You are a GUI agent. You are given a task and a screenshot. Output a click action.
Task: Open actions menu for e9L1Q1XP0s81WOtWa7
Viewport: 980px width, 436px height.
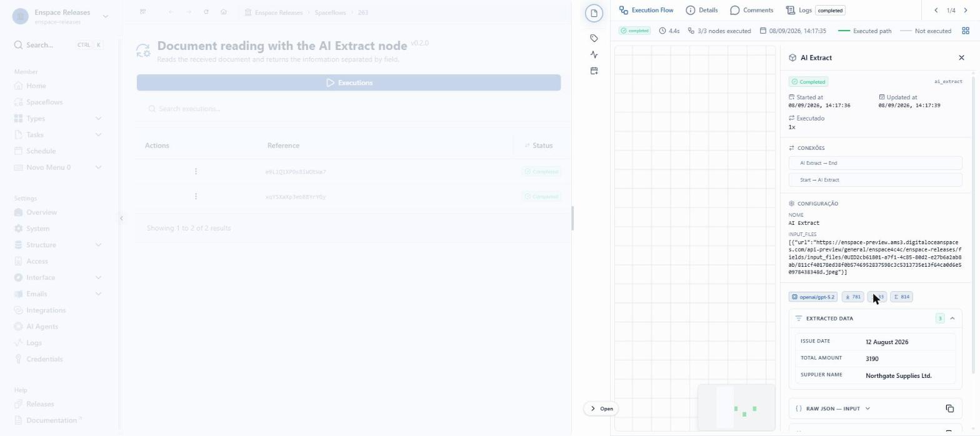(x=196, y=171)
